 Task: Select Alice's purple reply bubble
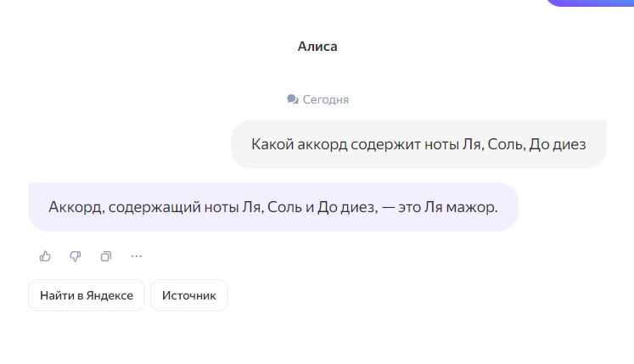[273, 207]
